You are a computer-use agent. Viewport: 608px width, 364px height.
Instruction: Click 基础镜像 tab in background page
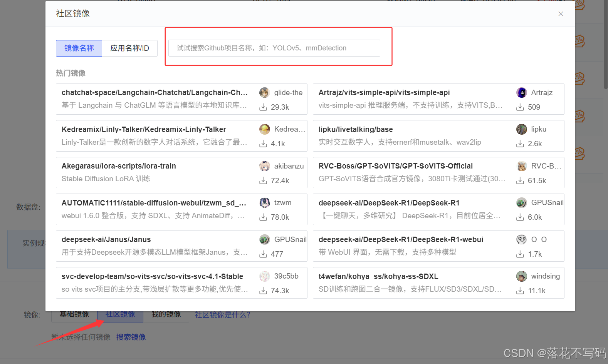coord(74,315)
